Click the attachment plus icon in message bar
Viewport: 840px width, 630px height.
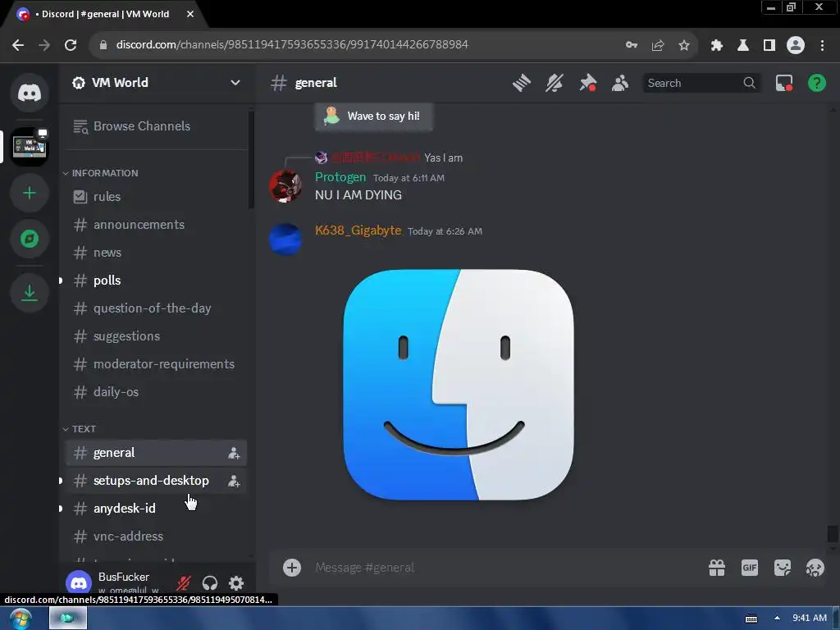pos(292,568)
